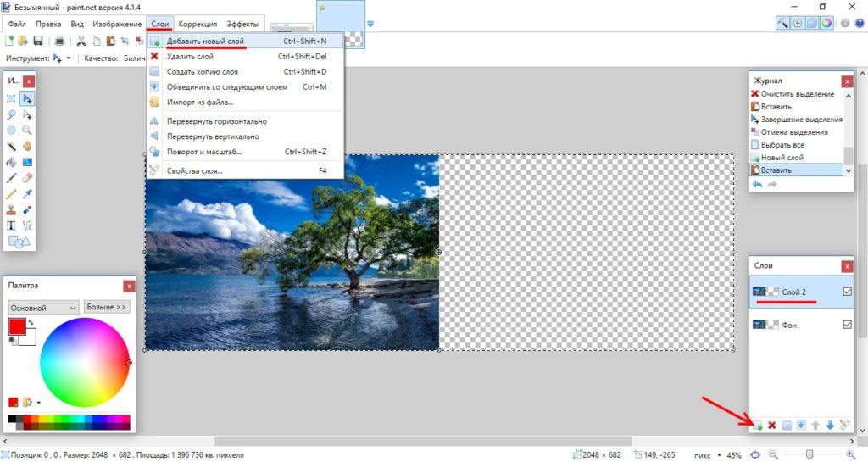The width and height of the screenshot is (868, 462).
Task: Open settings gear button in top right
Action: (845, 23)
